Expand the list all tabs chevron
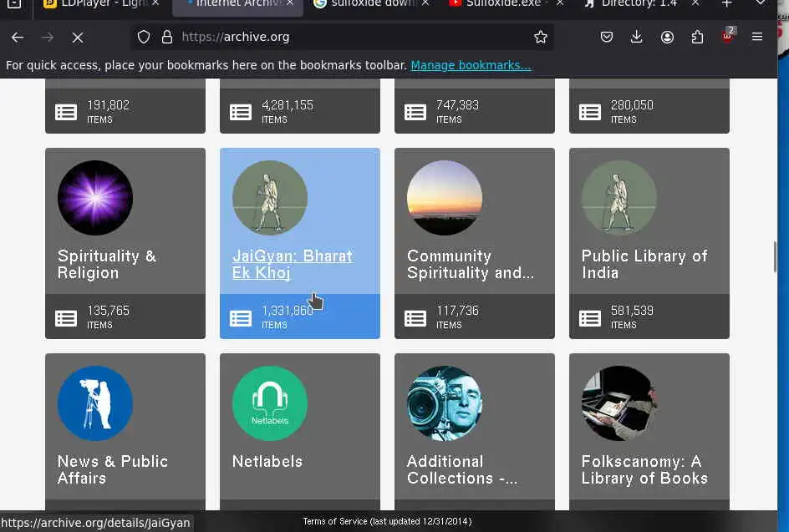This screenshot has height=532, width=789. click(761, 3)
